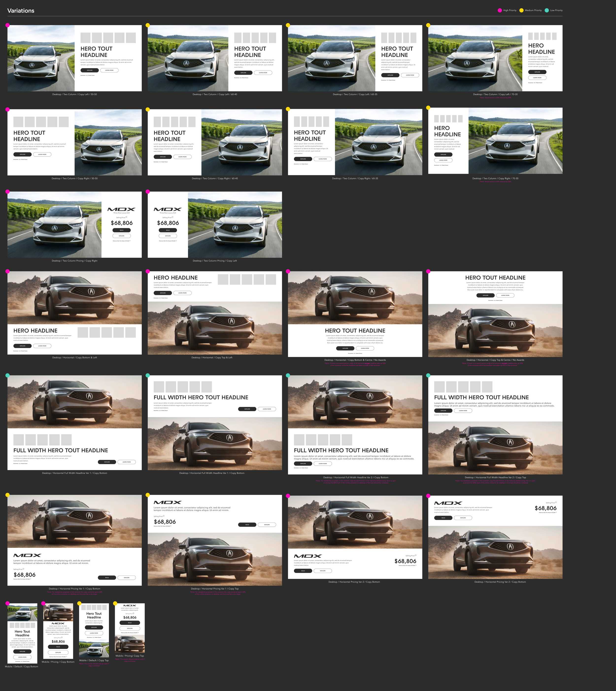The width and height of the screenshot is (616, 691).
Task: Select label 'Mobile / Default / Copy Top'
Action: click(94, 660)
